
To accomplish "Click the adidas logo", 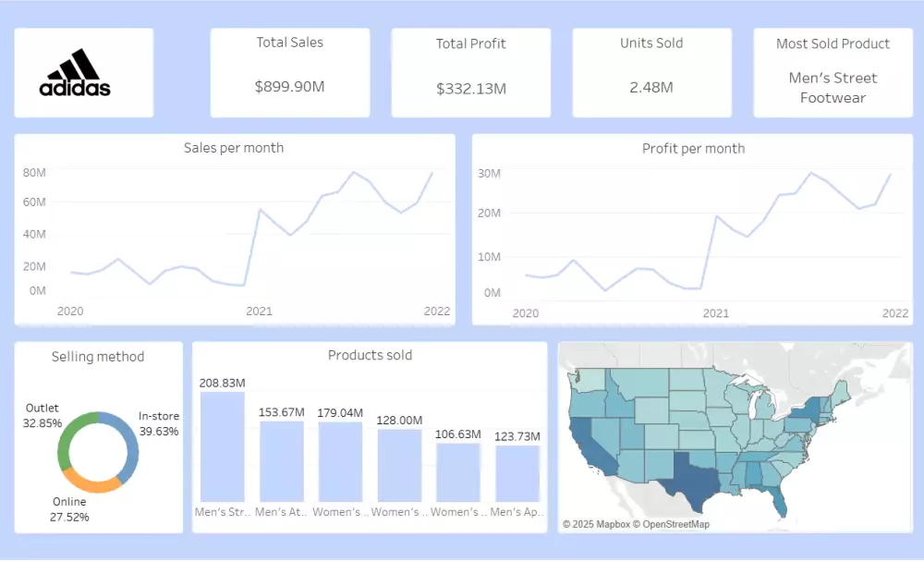I will coord(83,71).
